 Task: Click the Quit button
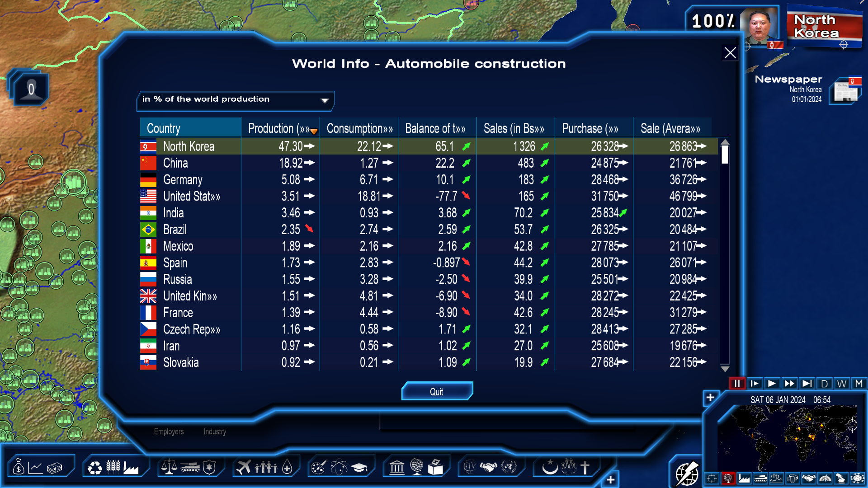point(437,392)
